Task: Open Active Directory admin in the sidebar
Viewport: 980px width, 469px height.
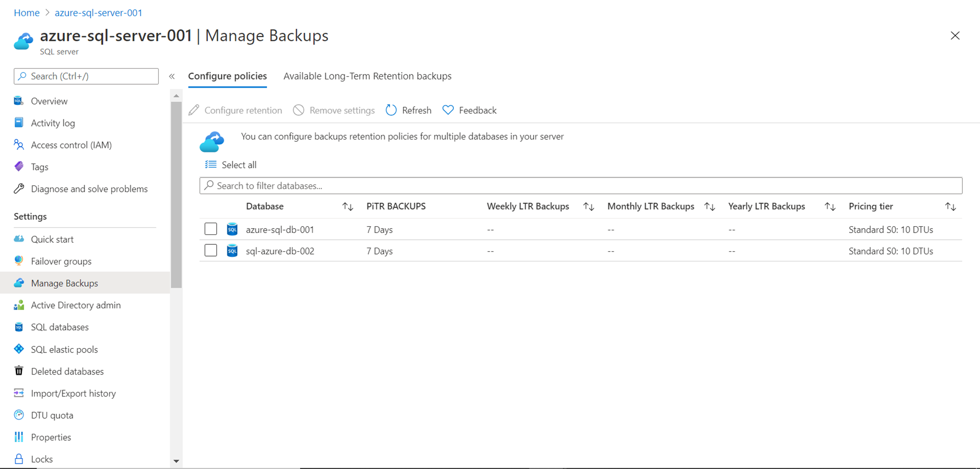Action: point(75,305)
